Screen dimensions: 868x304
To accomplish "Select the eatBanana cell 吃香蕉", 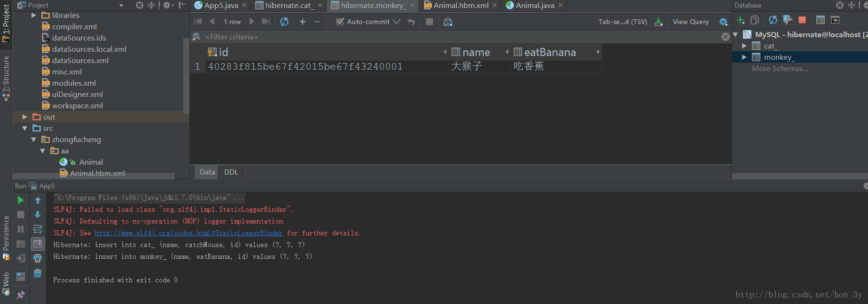I will point(556,66).
